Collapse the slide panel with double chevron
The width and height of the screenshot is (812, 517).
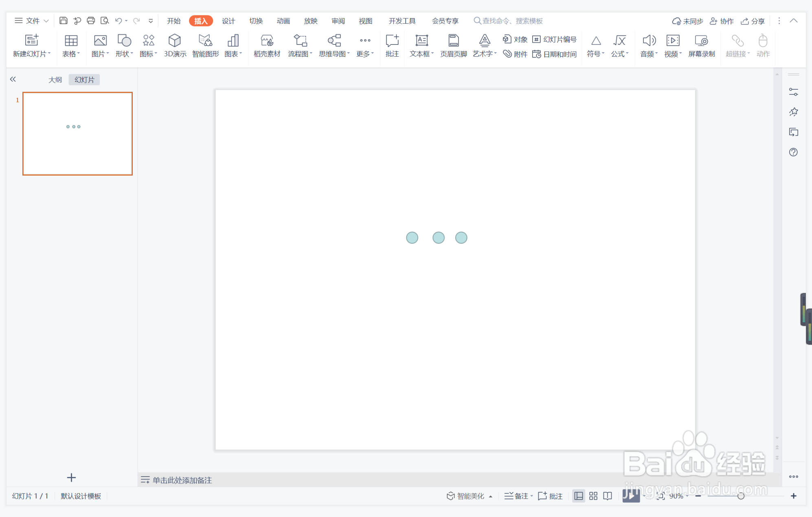coord(13,79)
